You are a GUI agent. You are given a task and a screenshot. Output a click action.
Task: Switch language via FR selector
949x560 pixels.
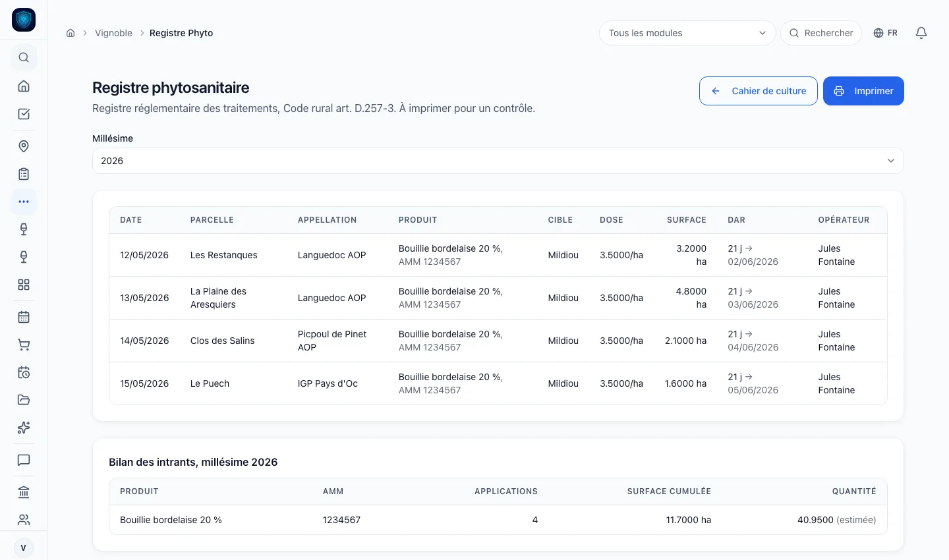(x=885, y=33)
